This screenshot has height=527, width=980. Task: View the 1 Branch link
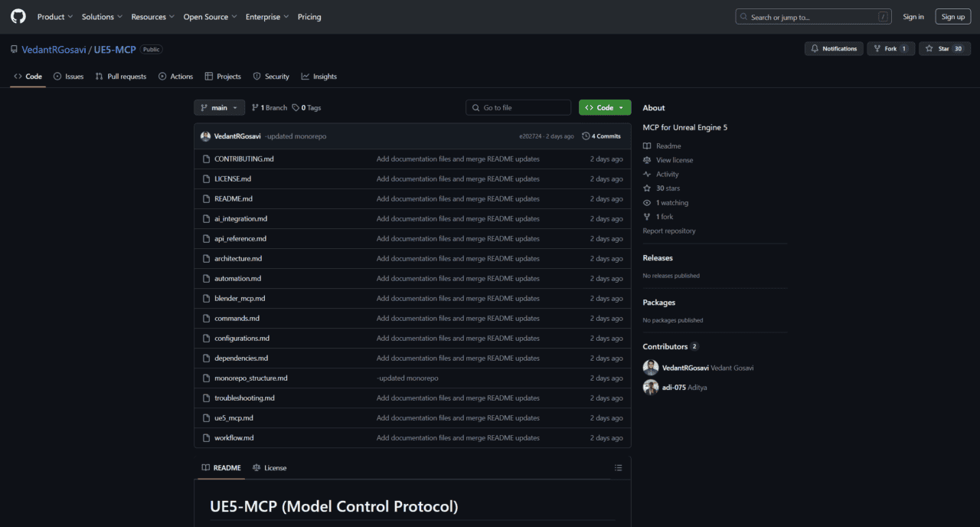(x=269, y=108)
